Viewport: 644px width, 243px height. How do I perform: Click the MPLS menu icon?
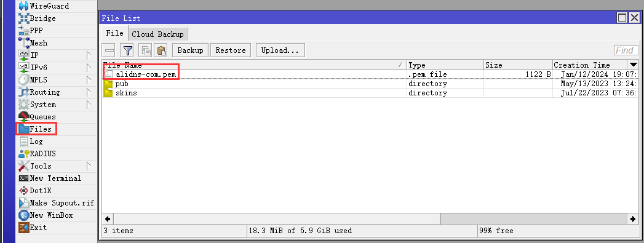pos(24,80)
